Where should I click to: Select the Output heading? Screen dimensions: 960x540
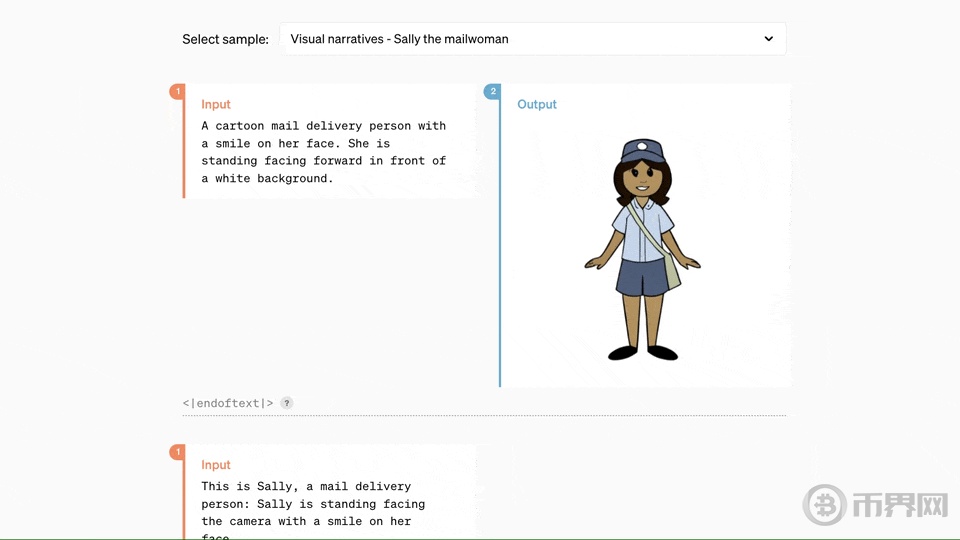pyautogui.click(x=537, y=104)
